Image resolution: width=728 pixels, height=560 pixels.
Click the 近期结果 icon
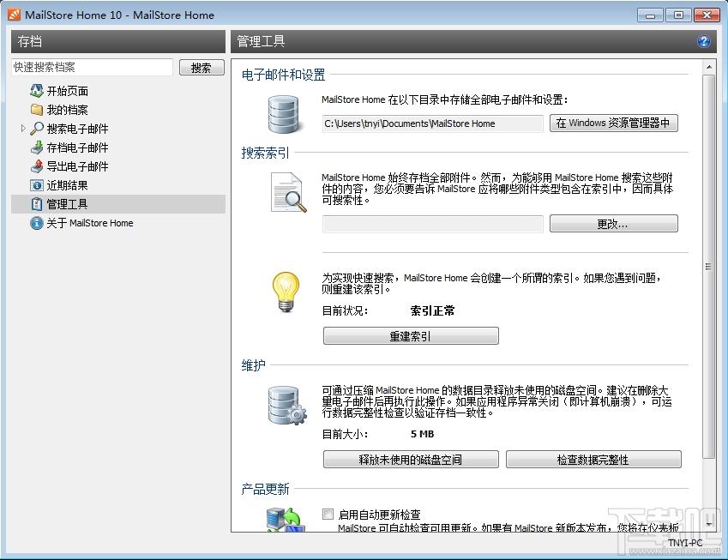[x=37, y=185]
